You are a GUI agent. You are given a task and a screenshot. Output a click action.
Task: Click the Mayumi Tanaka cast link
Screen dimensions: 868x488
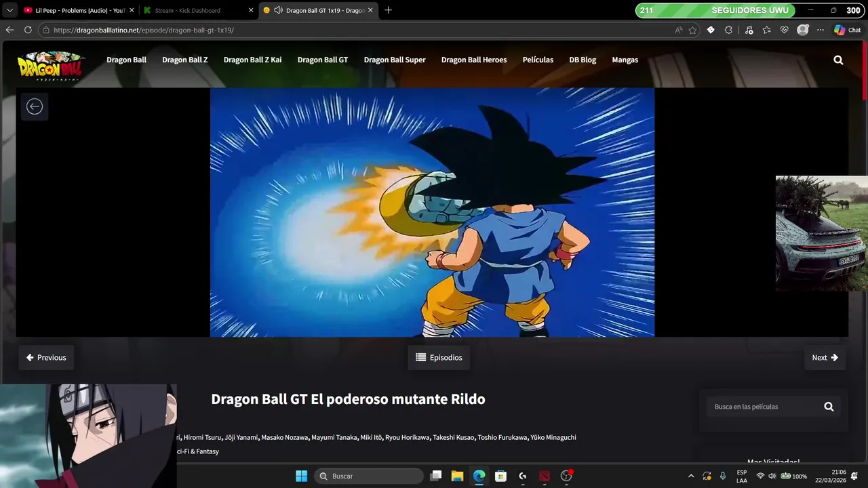(x=334, y=437)
